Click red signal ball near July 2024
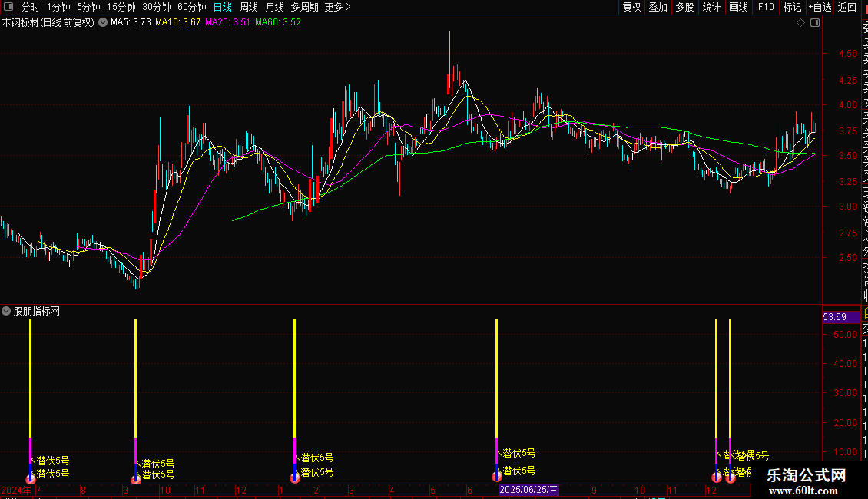This screenshot has height=499, width=868. [31, 479]
